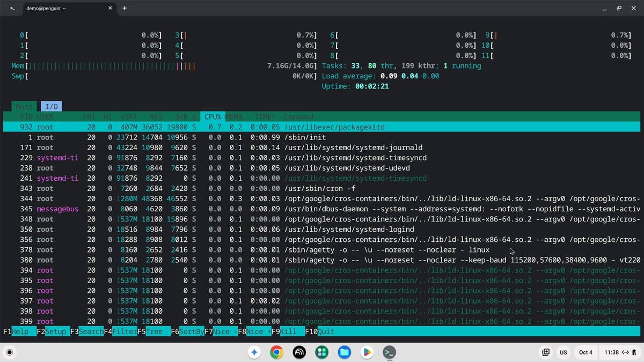Select the dbus-daemon process row

click(x=322, y=209)
